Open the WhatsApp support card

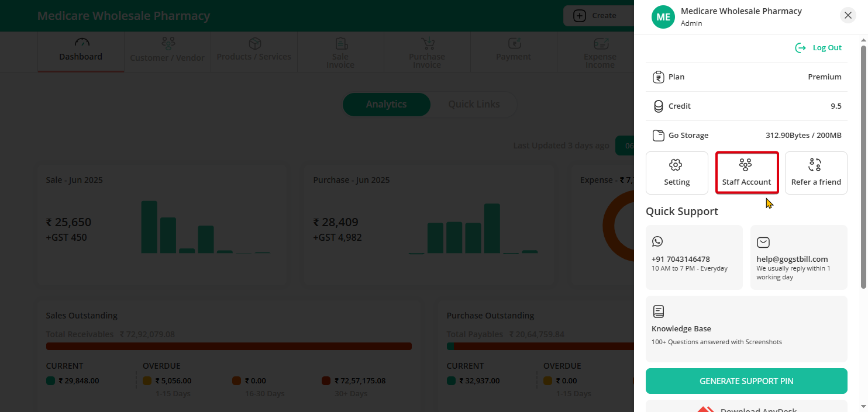point(694,257)
